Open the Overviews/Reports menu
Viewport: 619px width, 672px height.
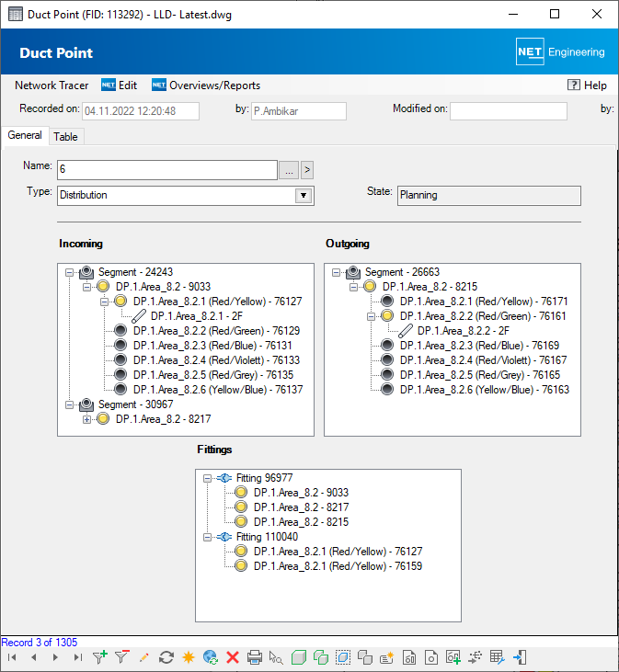point(206,85)
